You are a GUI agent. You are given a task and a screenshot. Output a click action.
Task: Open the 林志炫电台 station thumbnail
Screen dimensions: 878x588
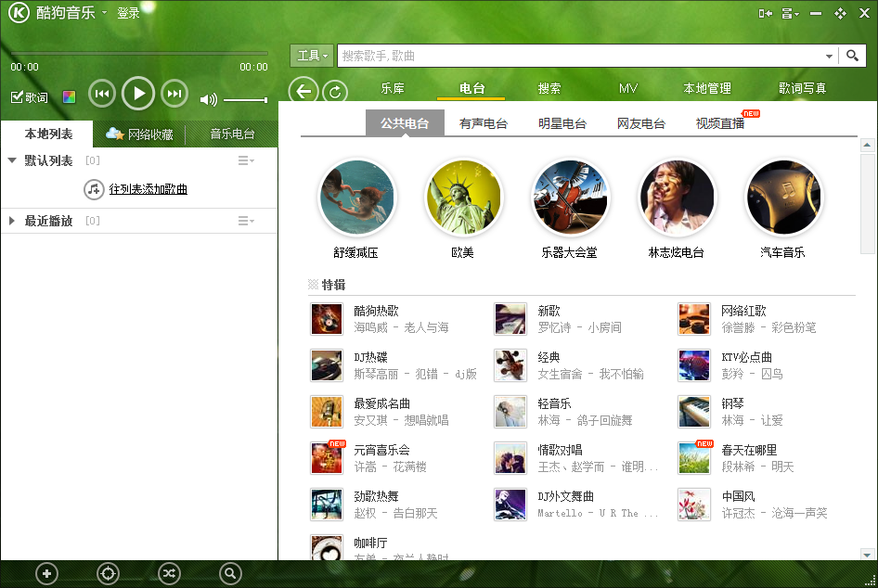(677, 198)
